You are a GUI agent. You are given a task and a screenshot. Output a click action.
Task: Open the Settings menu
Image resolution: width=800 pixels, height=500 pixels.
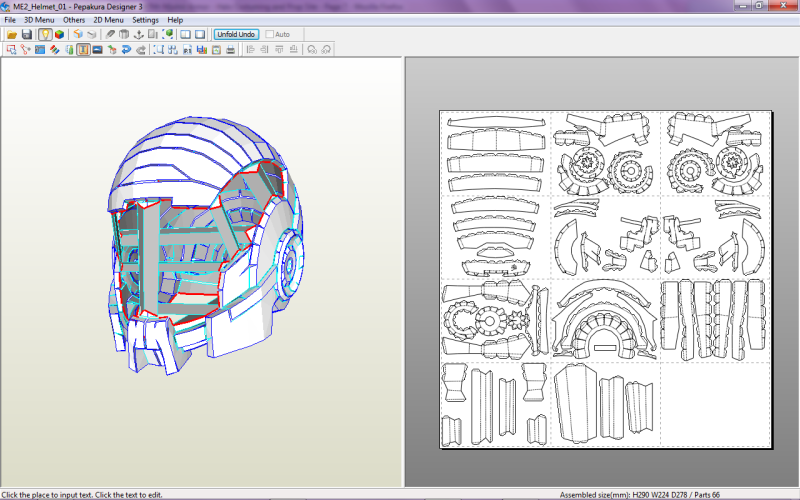[x=145, y=20]
